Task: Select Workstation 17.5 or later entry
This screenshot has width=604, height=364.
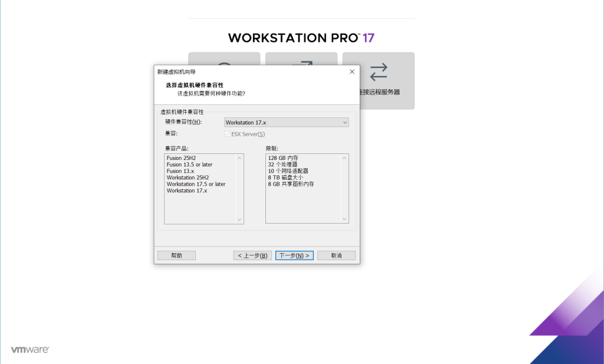Action: (196, 184)
